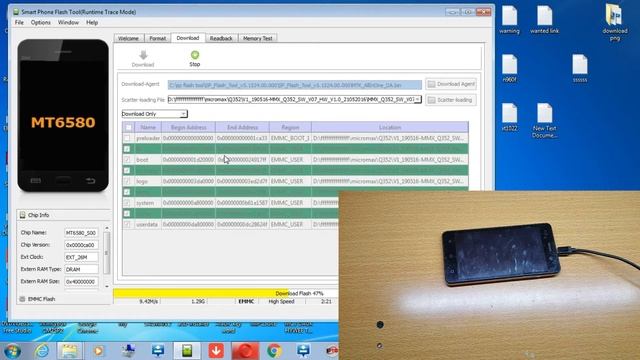Toggle the logo partition checkbox
The height and width of the screenshot is (360, 640).
pyautogui.click(x=127, y=181)
